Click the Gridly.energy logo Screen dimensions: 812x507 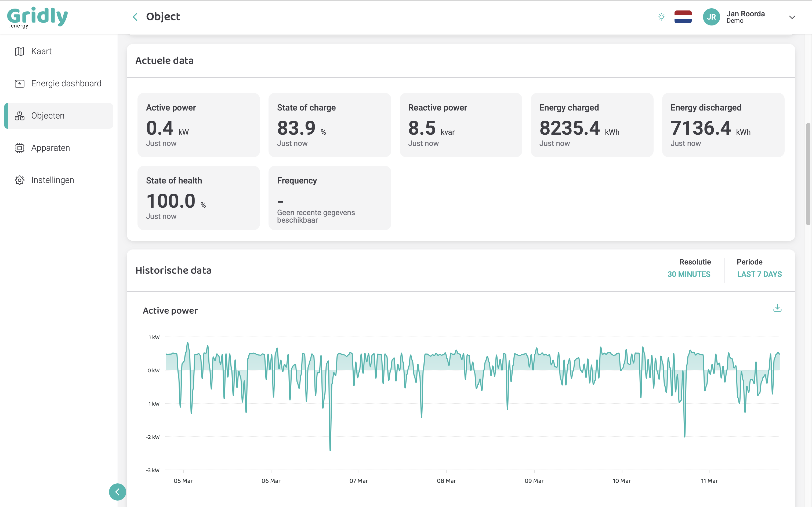(38, 16)
